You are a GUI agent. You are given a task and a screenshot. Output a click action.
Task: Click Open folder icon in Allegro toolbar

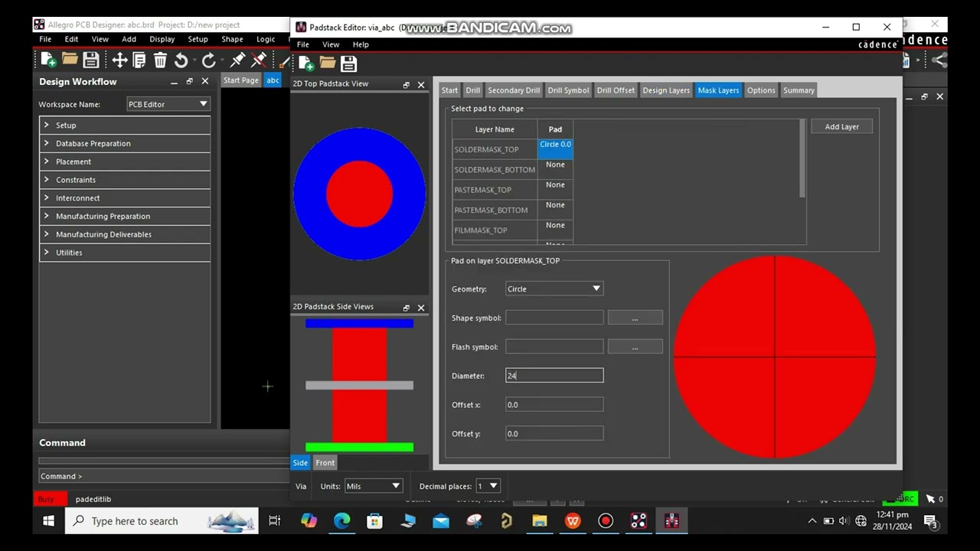(70, 60)
